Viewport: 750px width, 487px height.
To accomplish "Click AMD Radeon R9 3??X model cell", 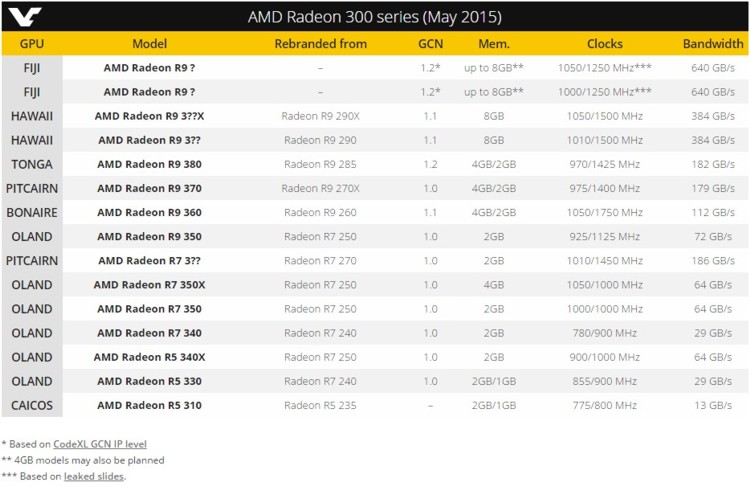I will point(150,116).
